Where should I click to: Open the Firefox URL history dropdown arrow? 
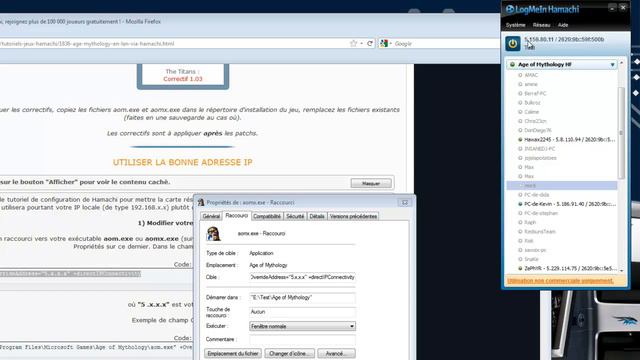coord(362,44)
